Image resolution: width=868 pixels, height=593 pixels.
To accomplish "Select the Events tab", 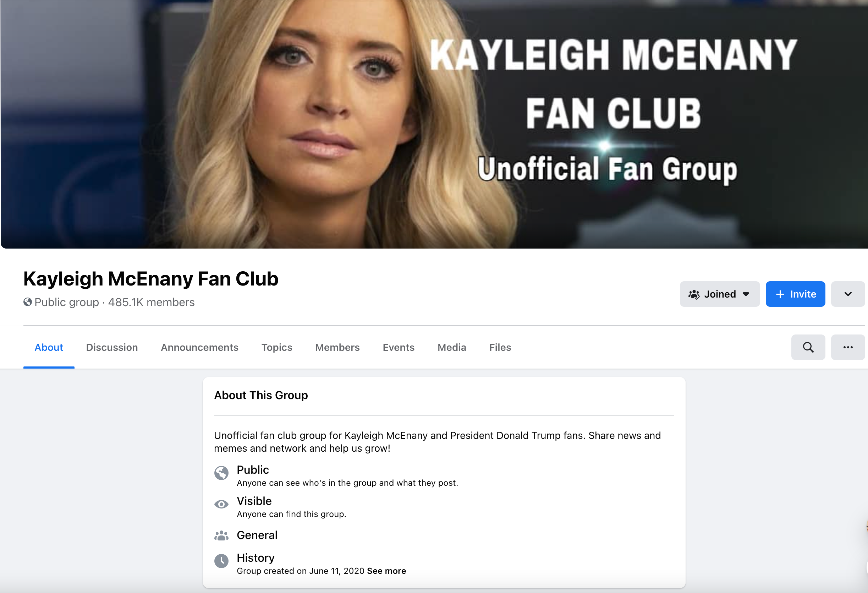I will pos(399,348).
